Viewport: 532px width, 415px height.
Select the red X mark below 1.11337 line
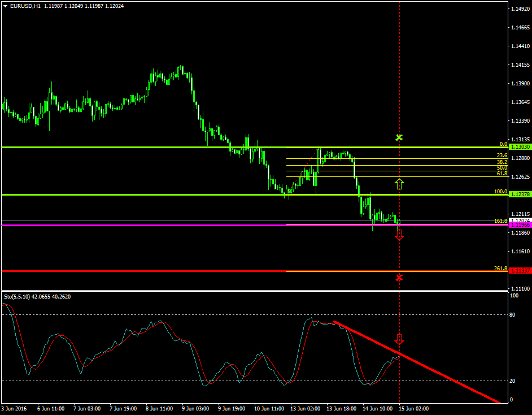click(399, 278)
